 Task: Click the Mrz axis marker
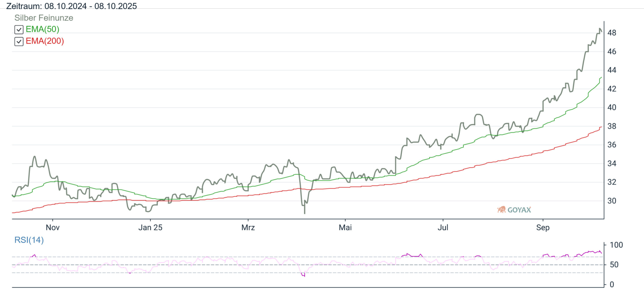[x=248, y=228]
